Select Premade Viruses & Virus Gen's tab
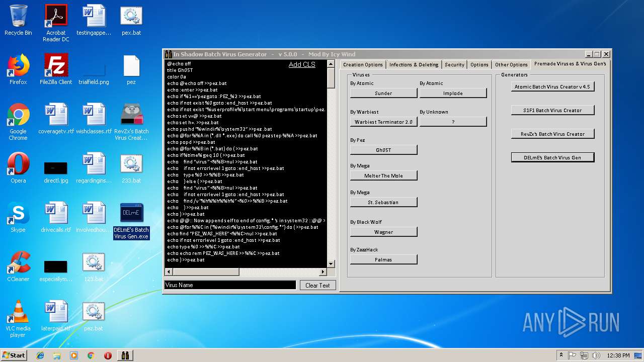This screenshot has width=644, height=362. tap(570, 64)
